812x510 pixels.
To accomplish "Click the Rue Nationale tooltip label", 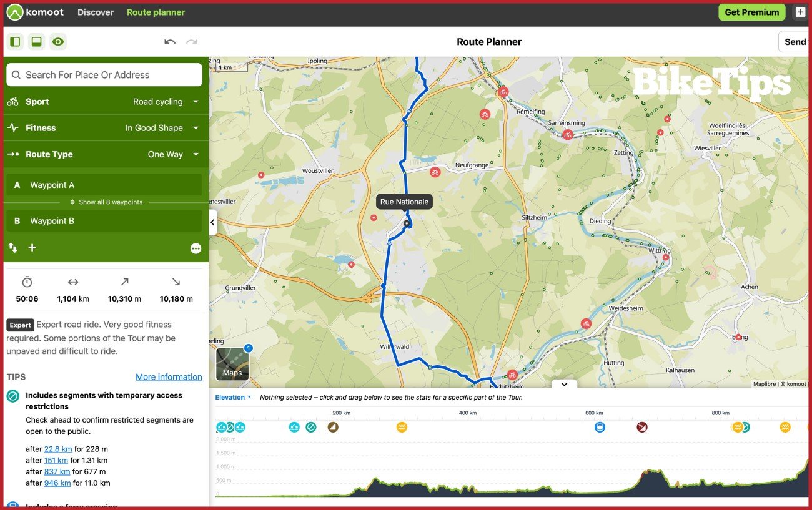I will click(404, 202).
